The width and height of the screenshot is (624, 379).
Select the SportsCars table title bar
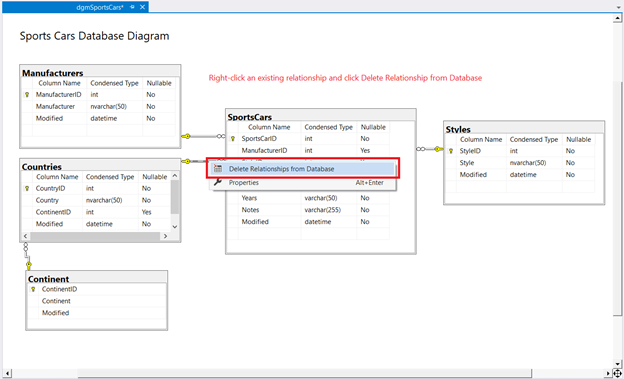pyautogui.click(x=321, y=116)
